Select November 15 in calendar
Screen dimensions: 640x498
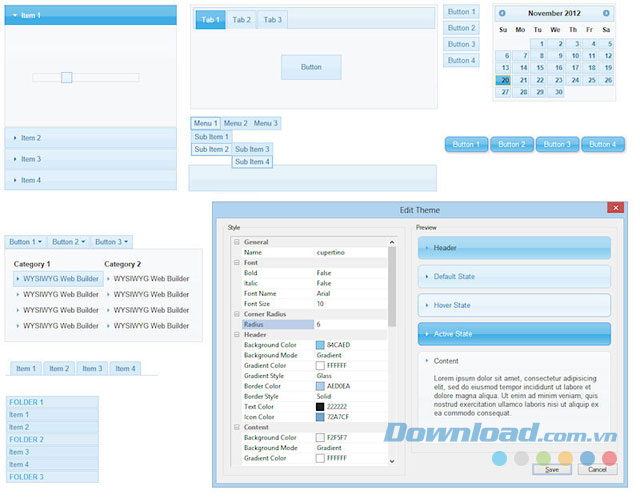pyautogui.click(x=539, y=68)
